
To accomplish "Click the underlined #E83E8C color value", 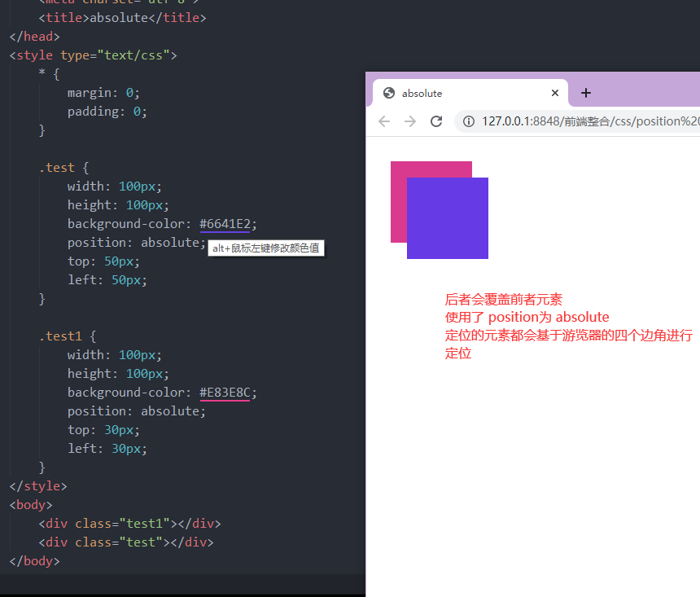I will (225, 392).
